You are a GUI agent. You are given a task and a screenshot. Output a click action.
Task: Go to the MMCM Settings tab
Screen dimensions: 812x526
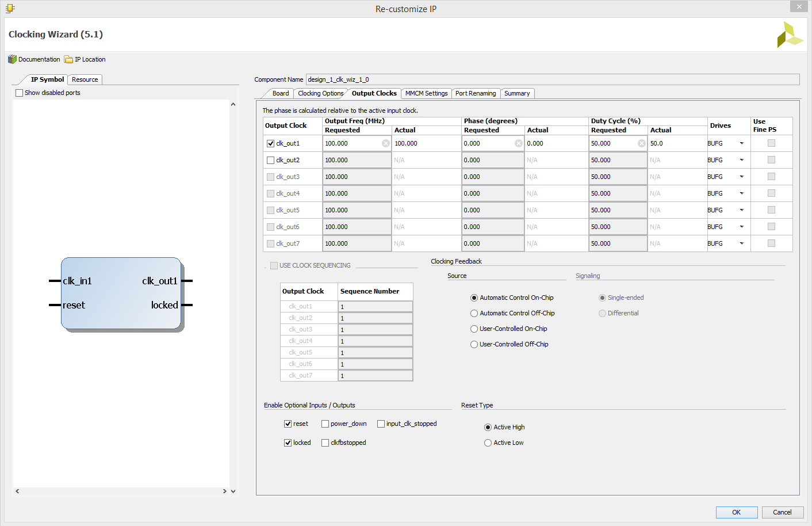[426, 93]
